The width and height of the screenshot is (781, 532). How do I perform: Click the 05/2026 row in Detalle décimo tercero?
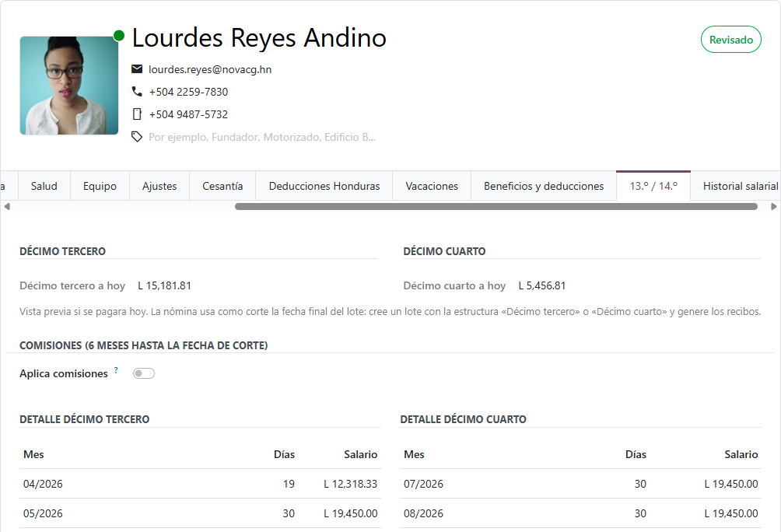200,513
